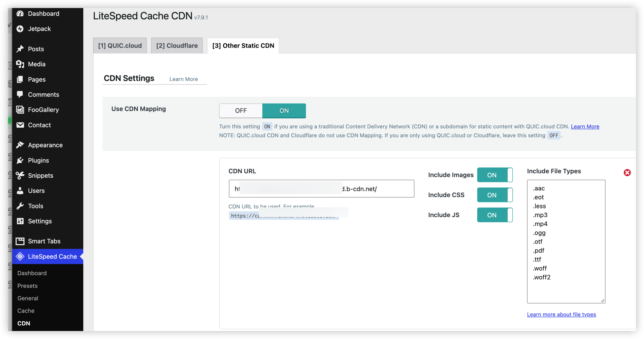Click the Posts pushpin icon
This screenshot has height=339, width=644.
(20, 49)
